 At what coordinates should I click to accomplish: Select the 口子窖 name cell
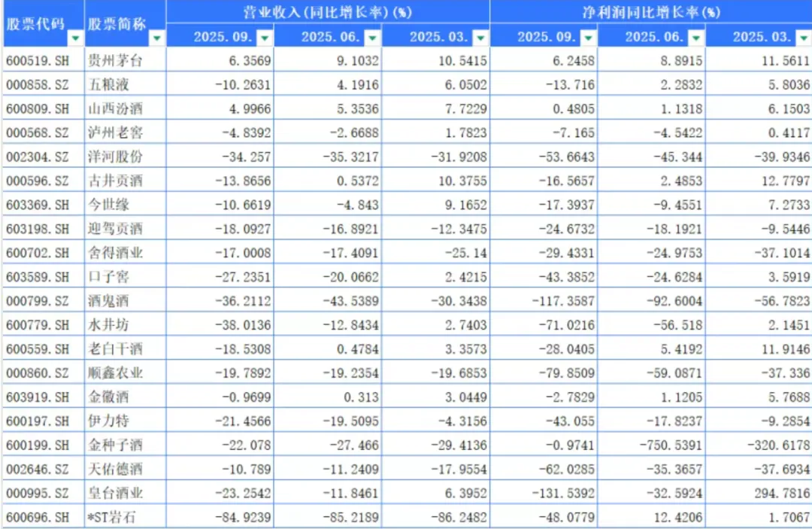[126, 277]
